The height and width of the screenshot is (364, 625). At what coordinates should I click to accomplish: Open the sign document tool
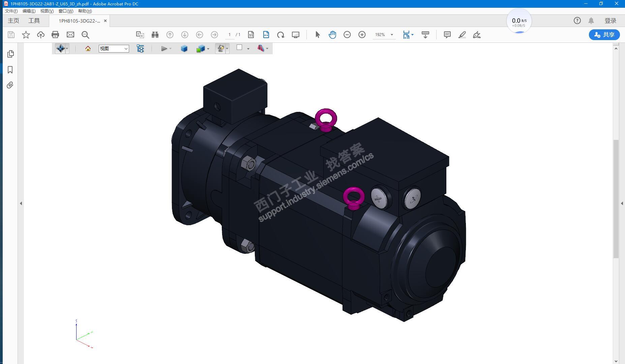click(477, 35)
